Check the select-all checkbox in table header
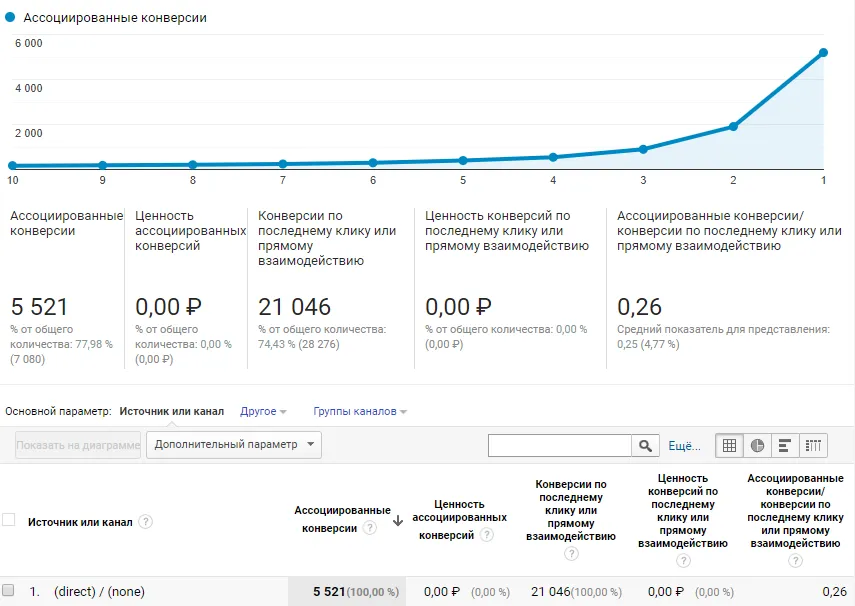The image size is (855, 606). click(x=9, y=520)
